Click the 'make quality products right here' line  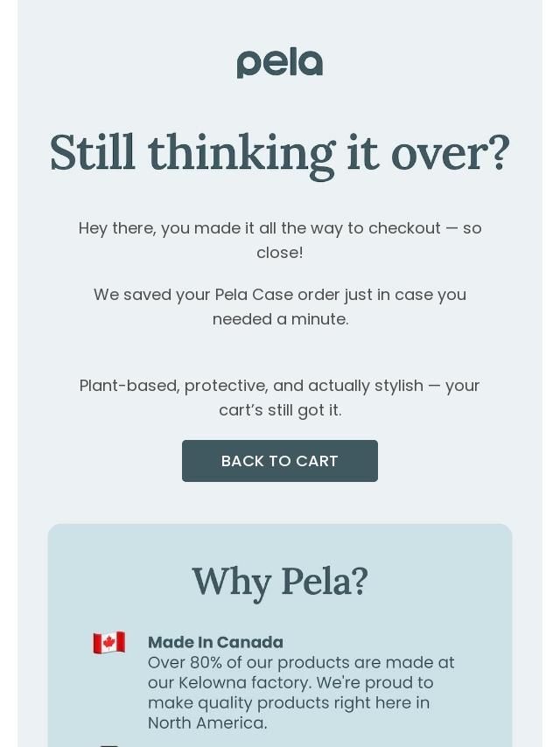point(289,703)
